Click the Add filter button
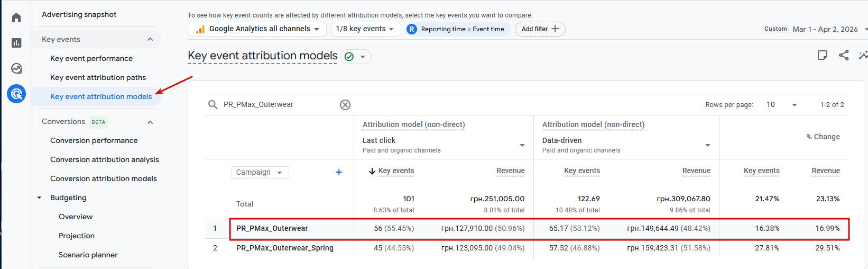868x269 pixels. (x=540, y=29)
